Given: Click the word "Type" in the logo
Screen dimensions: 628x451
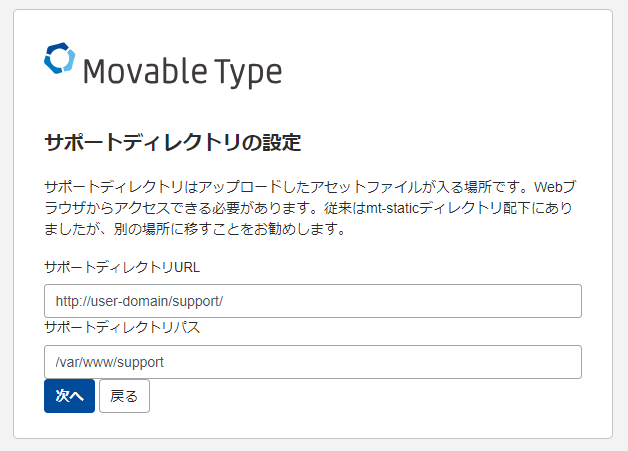Looking at the screenshot, I should (248, 72).
